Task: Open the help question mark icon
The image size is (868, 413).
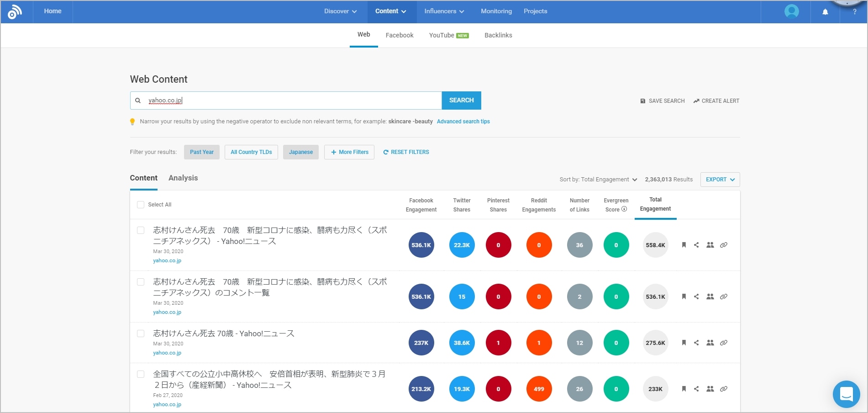Action: (854, 12)
